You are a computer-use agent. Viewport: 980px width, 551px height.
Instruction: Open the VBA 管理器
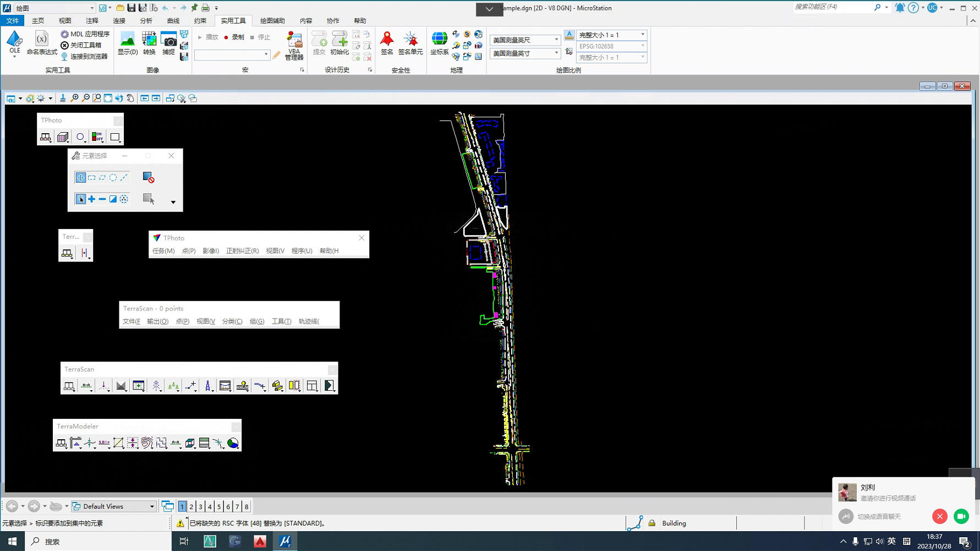point(294,45)
